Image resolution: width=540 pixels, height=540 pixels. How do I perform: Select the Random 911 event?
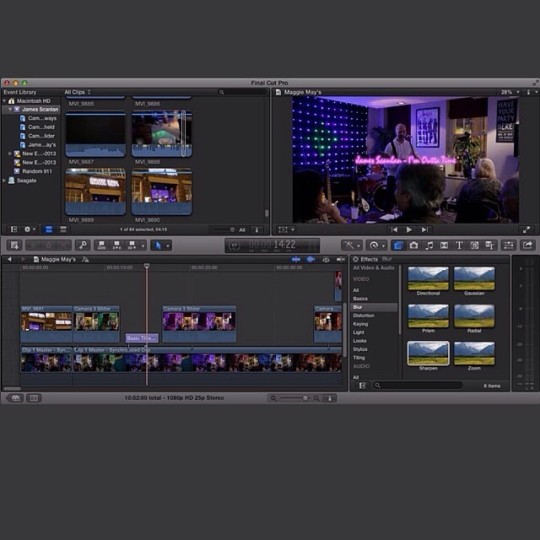pos(33,171)
